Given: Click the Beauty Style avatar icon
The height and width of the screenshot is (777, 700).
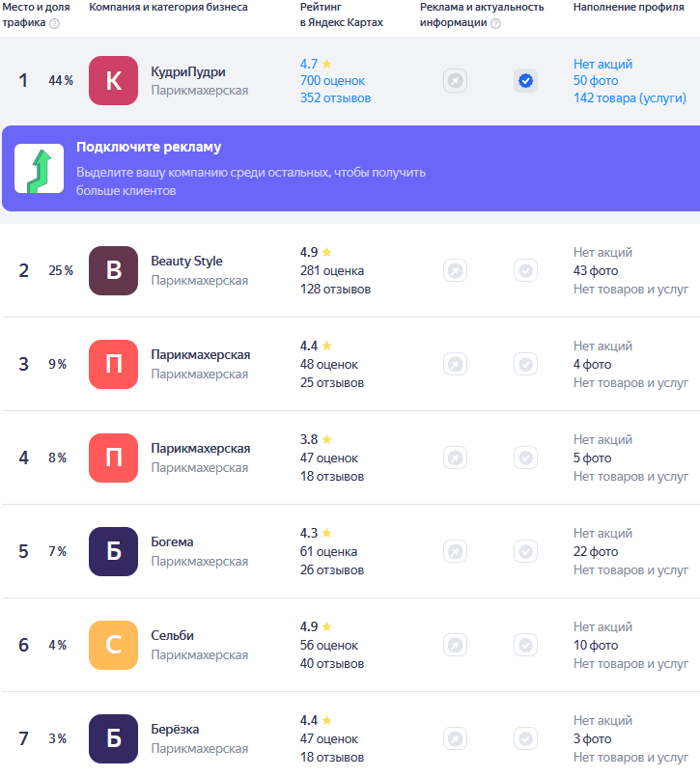Looking at the screenshot, I should (113, 270).
